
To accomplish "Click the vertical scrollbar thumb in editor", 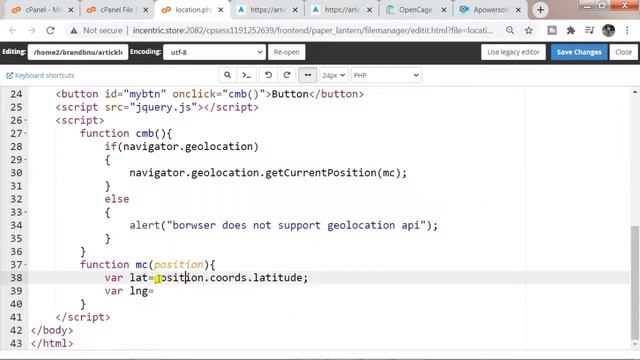I will [635, 282].
